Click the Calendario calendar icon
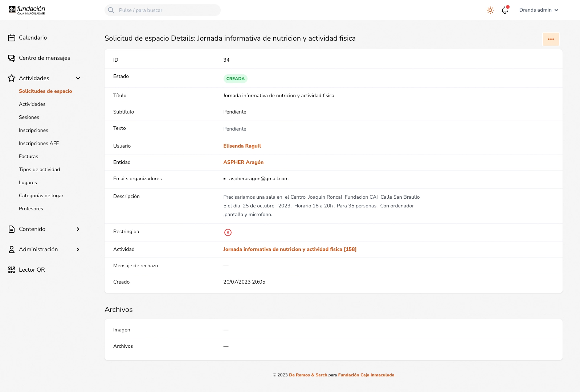Screen dimensions: 580x392 [x=12, y=38]
